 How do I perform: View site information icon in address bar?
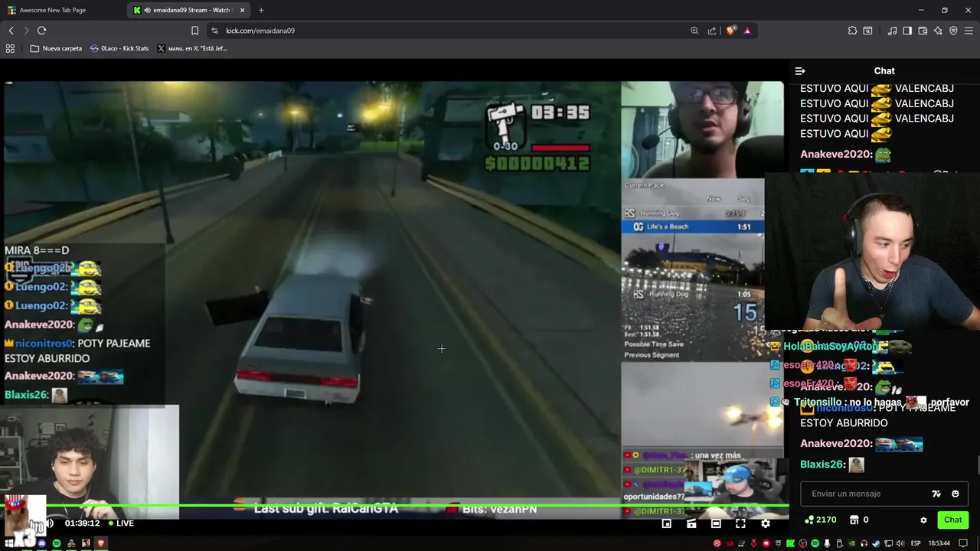[214, 31]
